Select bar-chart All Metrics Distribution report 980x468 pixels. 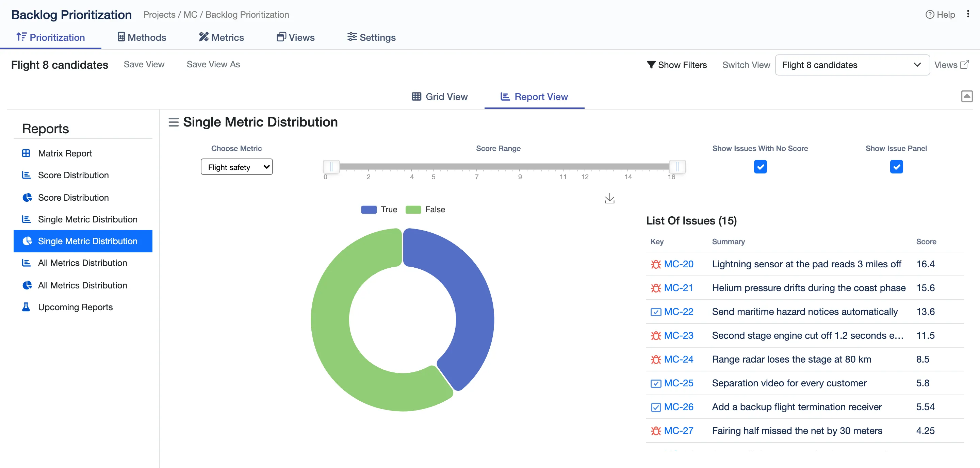(x=83, y=263)
